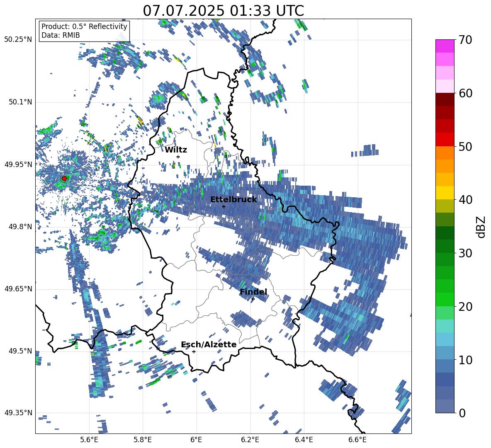Click the Ettelbruck city label
This screenshot has height=448, width=491.
233,200
